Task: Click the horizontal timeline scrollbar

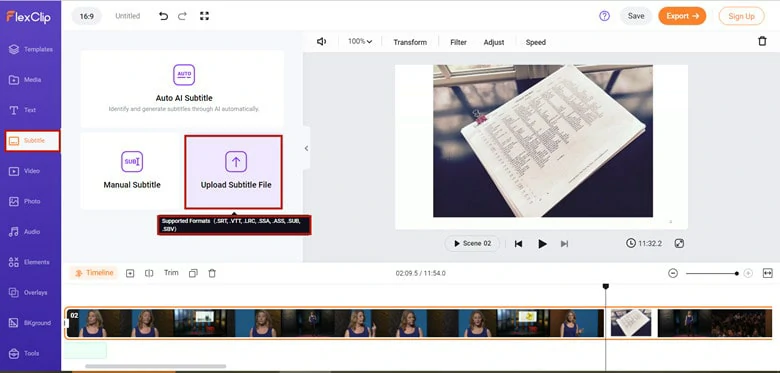Action: 156,367
